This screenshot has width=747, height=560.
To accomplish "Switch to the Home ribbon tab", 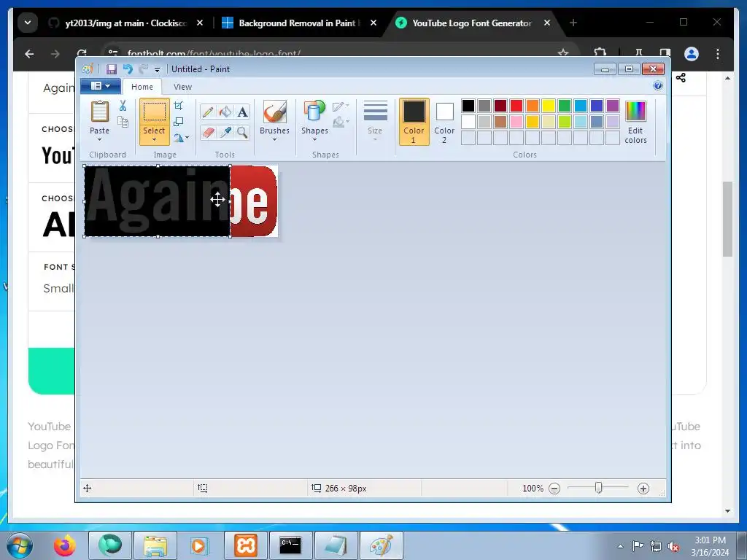I will 142,87.
